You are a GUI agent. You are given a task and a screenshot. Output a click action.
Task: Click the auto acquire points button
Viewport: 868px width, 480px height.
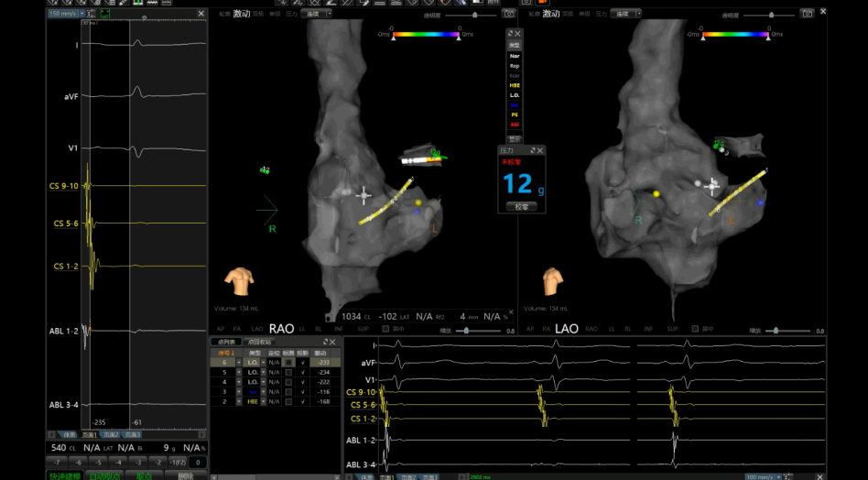[x=104, y=476]
